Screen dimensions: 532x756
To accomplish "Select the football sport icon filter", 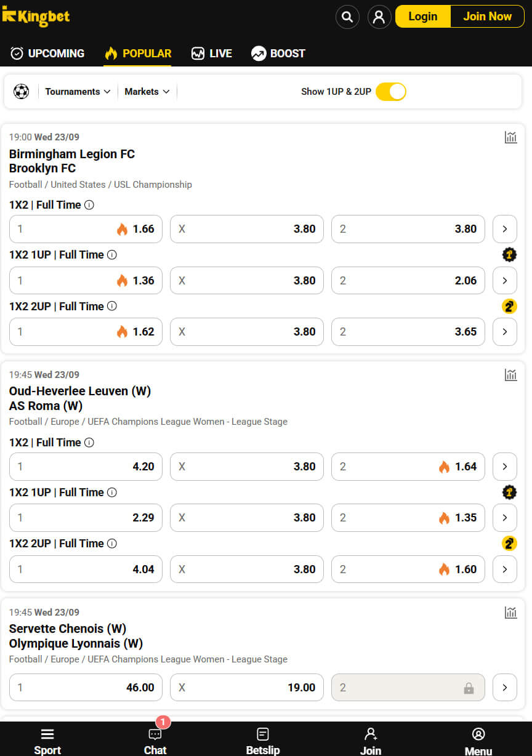I will (x=22, y=92).
